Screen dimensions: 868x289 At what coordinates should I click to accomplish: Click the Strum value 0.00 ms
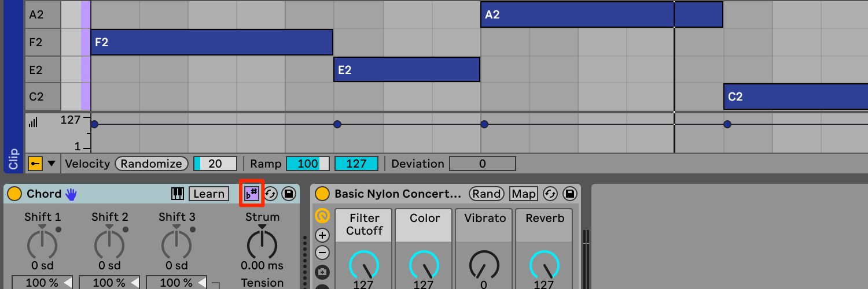[x=262, y=266]
